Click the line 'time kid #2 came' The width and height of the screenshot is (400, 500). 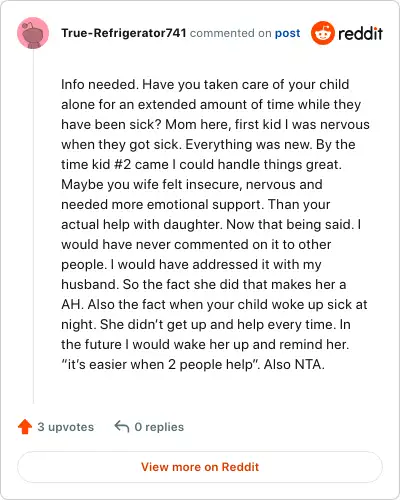click(x=201, y=164)
